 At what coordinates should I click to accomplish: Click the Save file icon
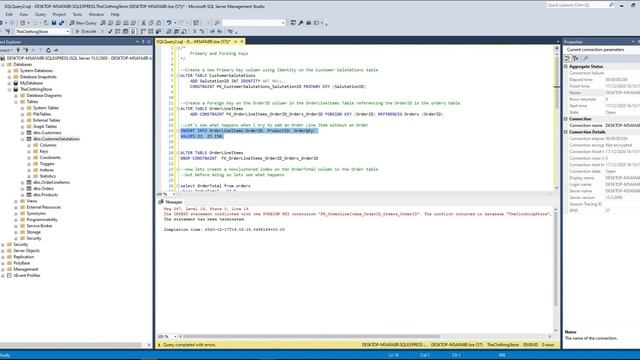click(54, 23)
